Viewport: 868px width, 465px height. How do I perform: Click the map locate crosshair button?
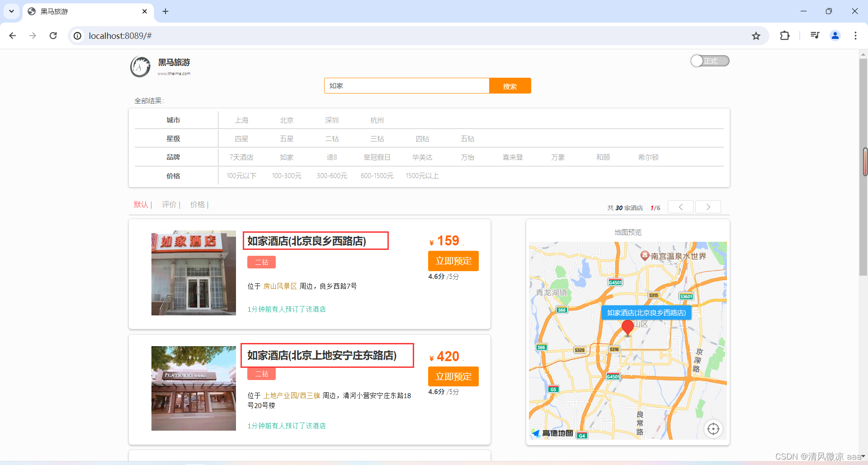point(713,429)
